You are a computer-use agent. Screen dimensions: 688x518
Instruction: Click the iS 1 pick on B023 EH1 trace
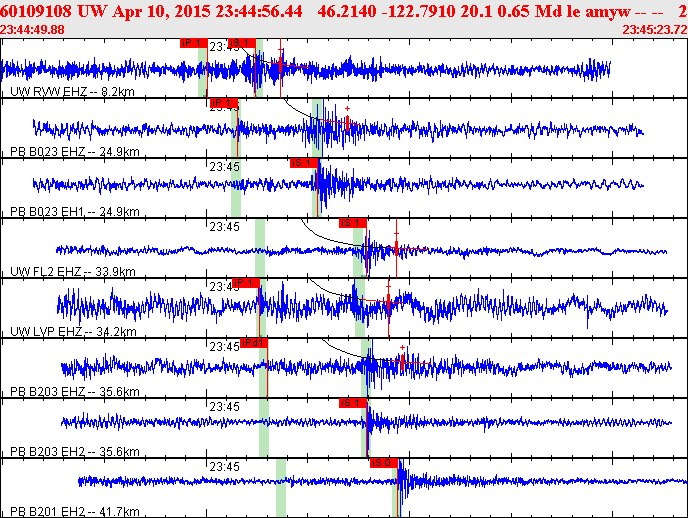click(x=304, y=163)
